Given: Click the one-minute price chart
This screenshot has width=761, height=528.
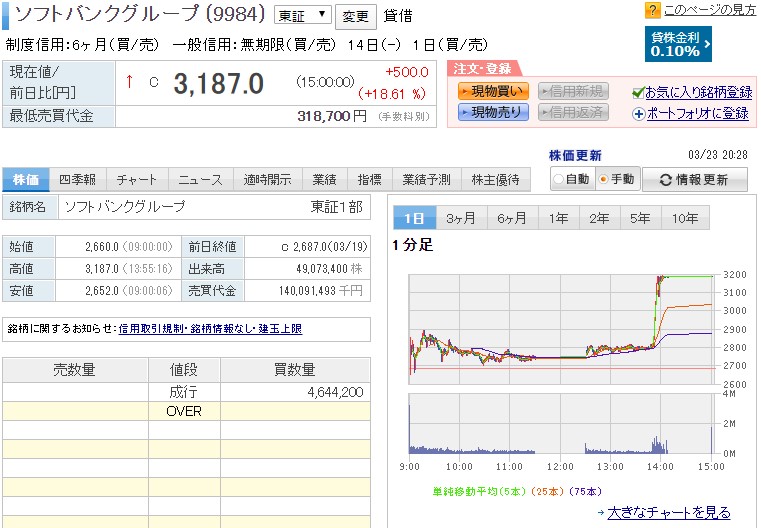Looking at the screenshot, I should click(x=562, y=330).
